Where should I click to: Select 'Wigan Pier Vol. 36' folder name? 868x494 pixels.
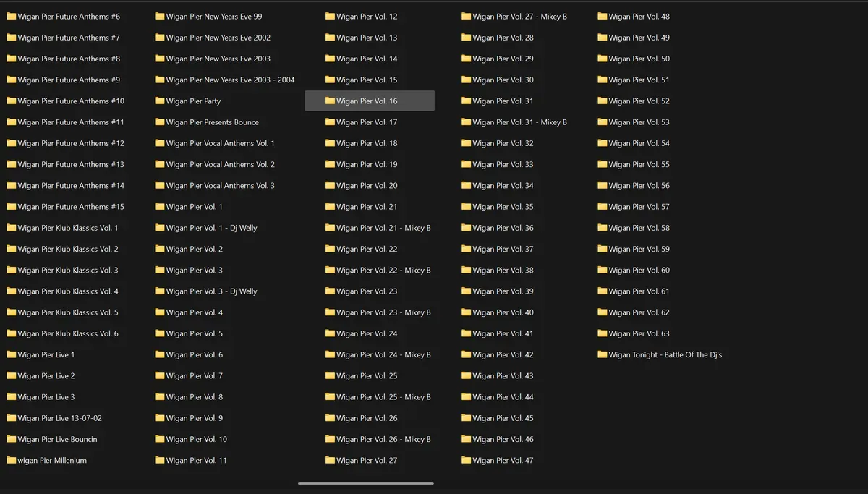tap(503, 228)
